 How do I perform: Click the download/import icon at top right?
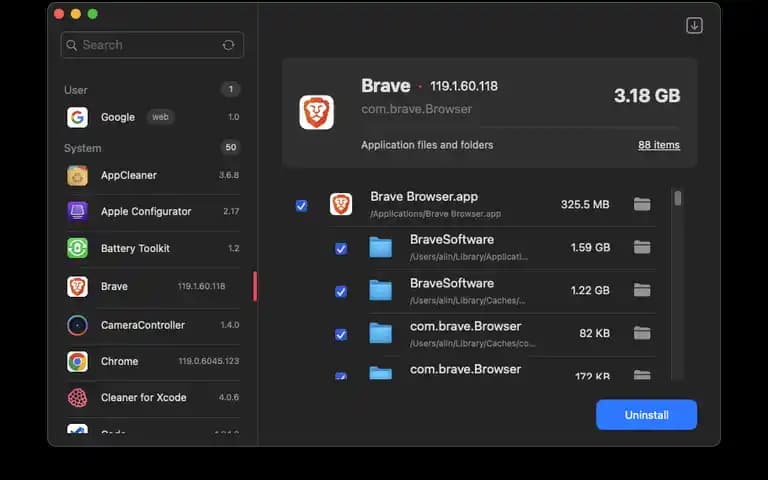694,25
